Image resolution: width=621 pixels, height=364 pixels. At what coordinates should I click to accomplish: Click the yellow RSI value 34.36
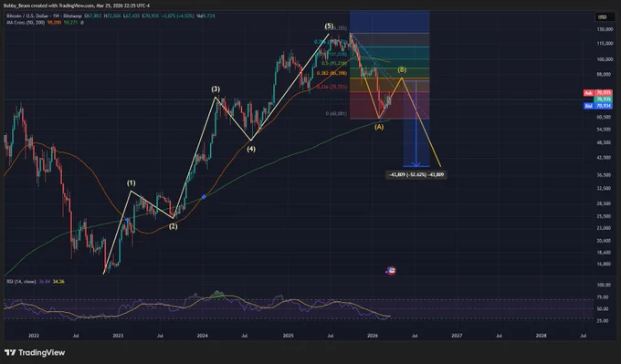pyautogui.click(x=58, y=281)
